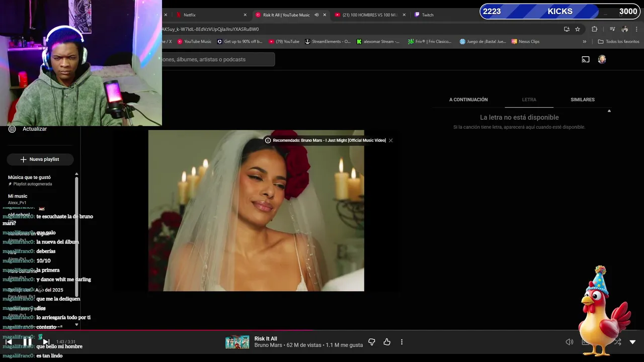
Task: Dismiss the Bruno Mars recommendation banner
Action: [x=390, y=140]
